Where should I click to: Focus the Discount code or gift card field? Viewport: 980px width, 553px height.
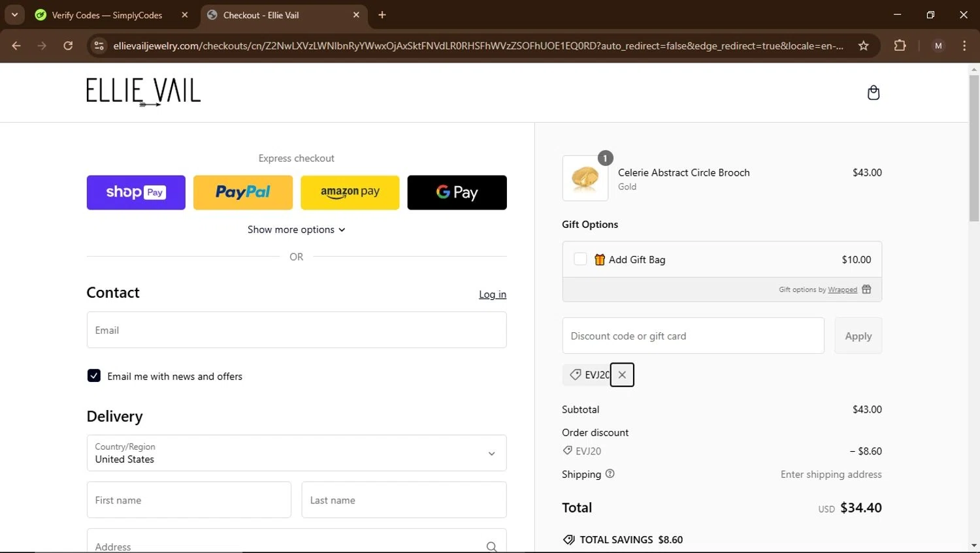[x=693, y=336]
